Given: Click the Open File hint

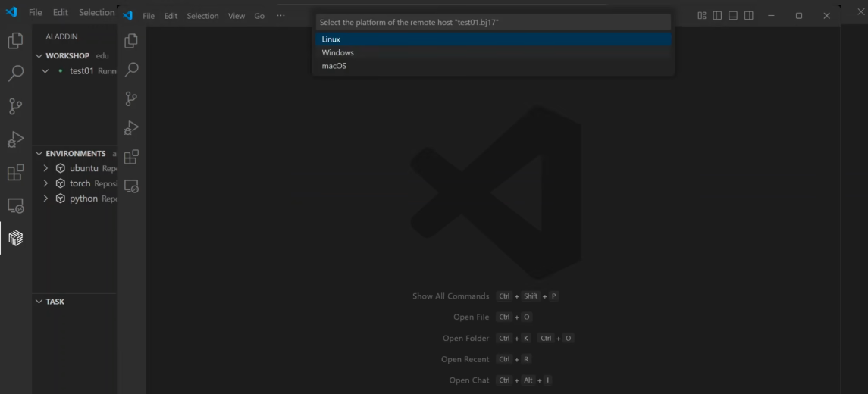Looking at the screenshot, I should point(471,317).
